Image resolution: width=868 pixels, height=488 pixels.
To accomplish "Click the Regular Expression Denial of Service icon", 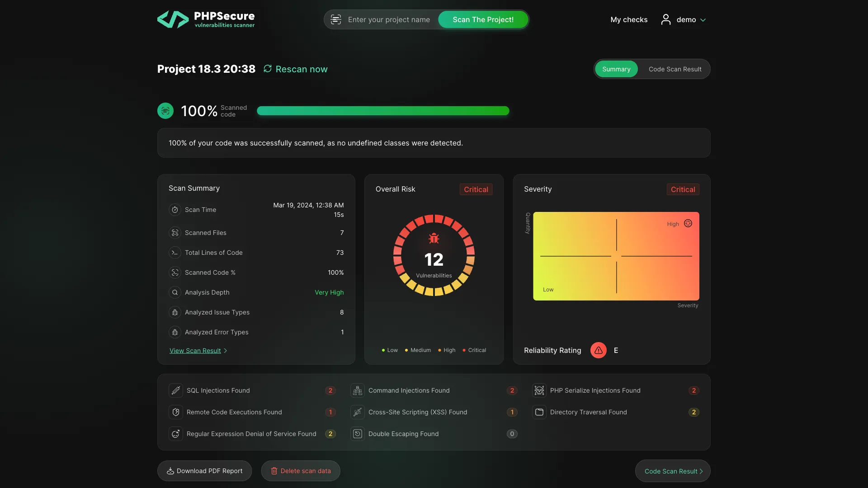I will click(175, 434).
